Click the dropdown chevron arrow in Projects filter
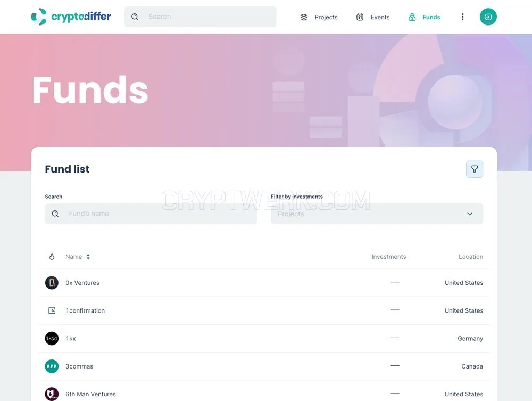The image size is (532, 401). (x=470, y=214)
